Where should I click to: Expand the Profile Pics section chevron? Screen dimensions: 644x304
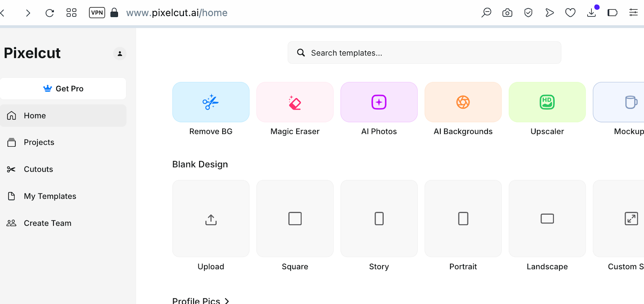[x=227, y=301]
